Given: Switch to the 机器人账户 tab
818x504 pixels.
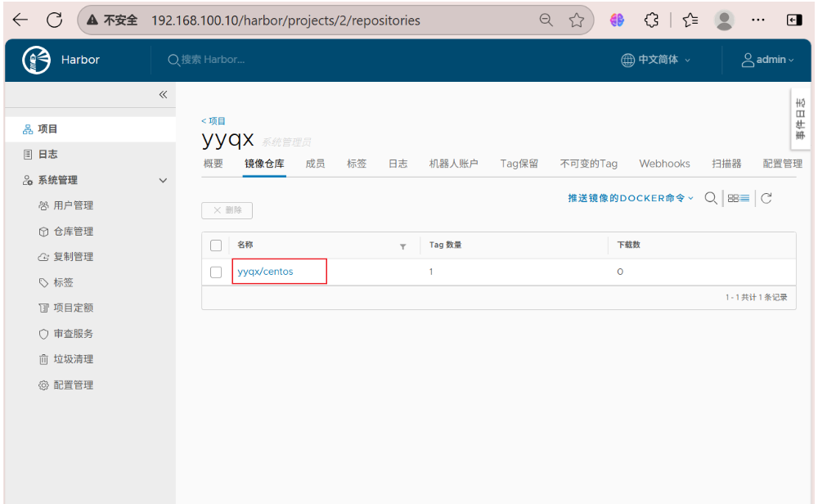Looking at the screenshot, I should [x=454, y=164].
